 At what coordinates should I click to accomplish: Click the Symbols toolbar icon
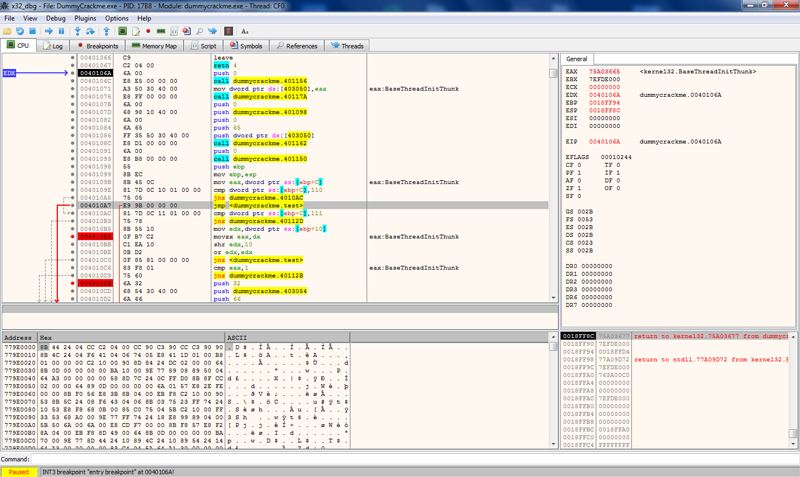187,31
